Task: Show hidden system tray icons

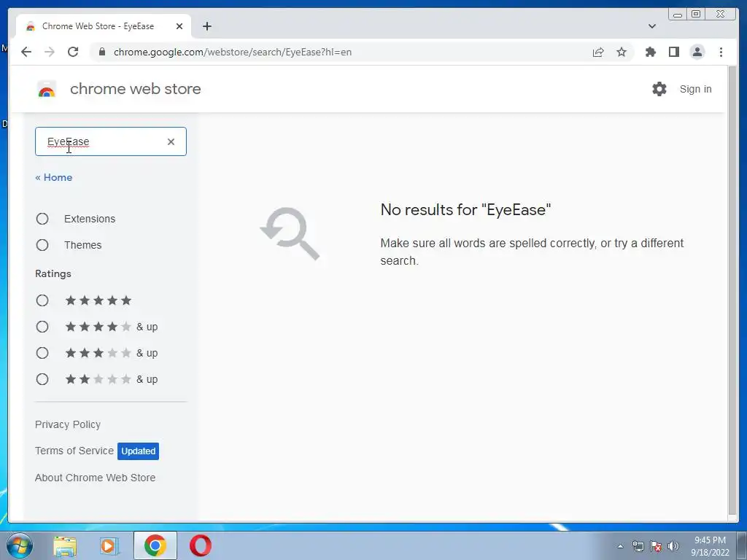Action: [620, 546]
